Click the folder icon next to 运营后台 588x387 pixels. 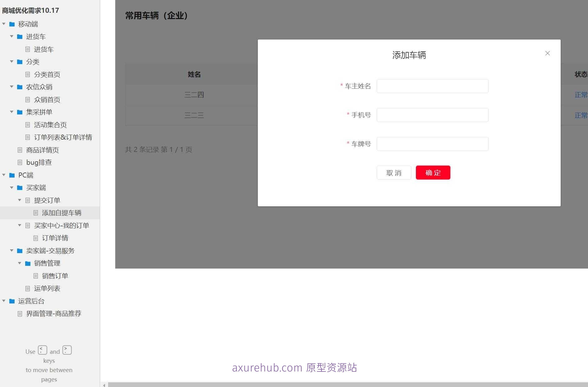pyautogui.click(x=11, y=301)
